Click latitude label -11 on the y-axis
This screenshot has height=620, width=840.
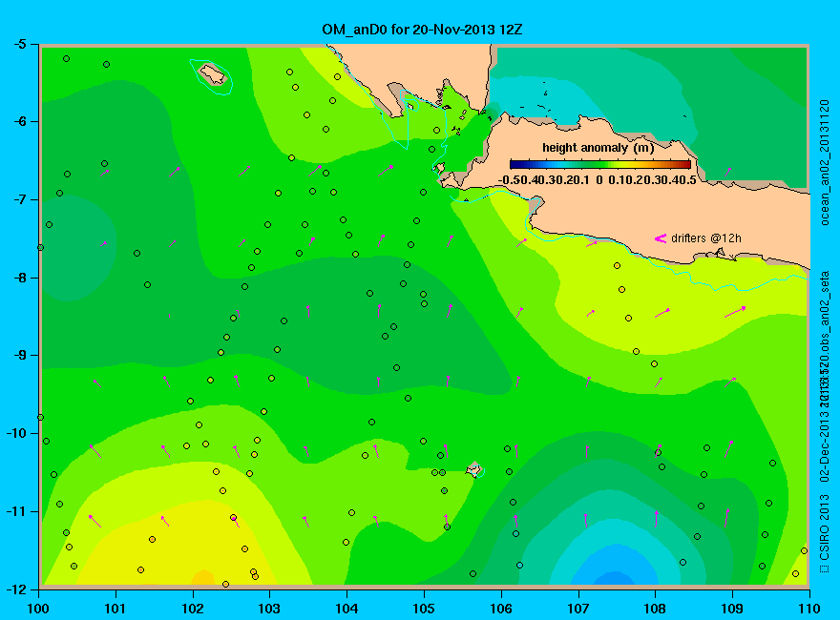(x=16, y=511)
